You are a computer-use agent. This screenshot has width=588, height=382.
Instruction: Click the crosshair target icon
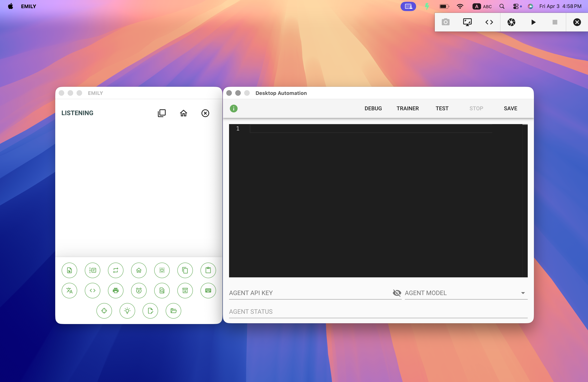(x=104, y=311)
